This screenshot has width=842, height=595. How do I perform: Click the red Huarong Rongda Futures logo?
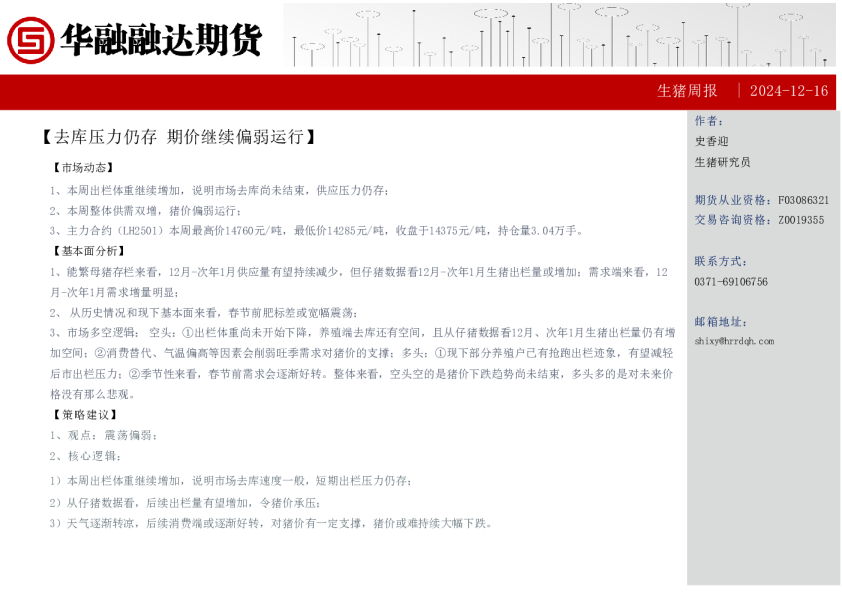tap(31, 39)
